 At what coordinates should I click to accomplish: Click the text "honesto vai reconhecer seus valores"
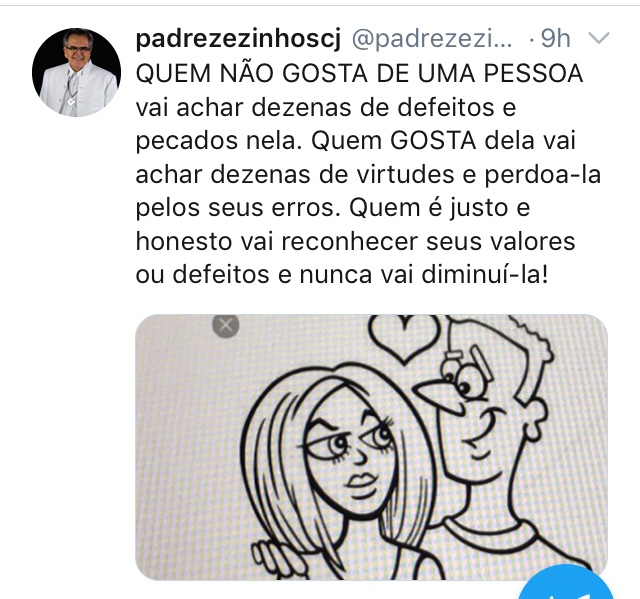tap(356, 241)
